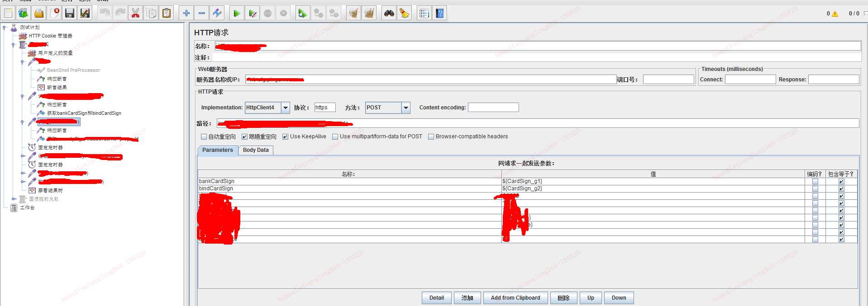Click the Detail button
The height and width of the screenshot is (306, 868).
437,298
